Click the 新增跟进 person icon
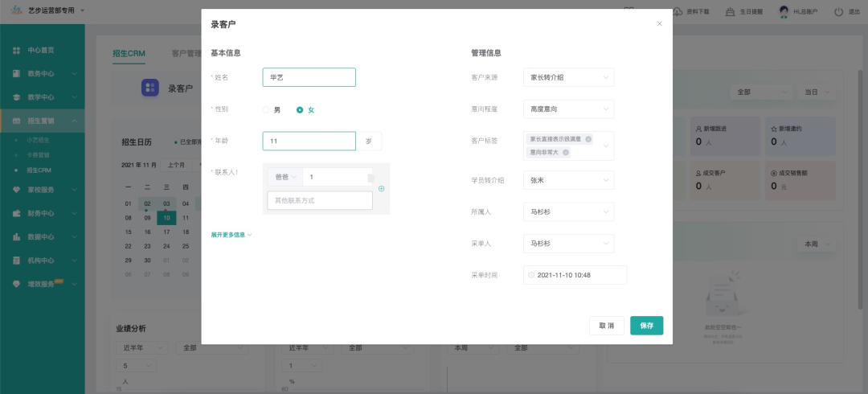 click(x=698, y=129)
